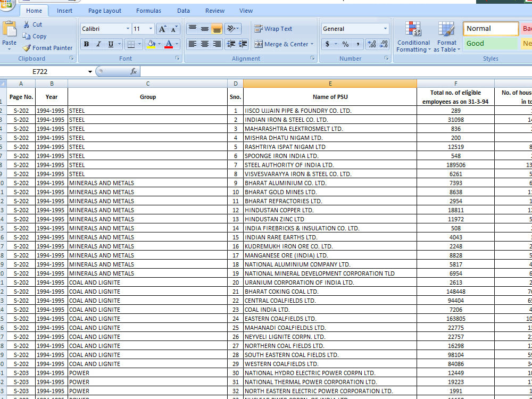The height and width of the screenshot is (399, 532).
Task: Decrease cell indent
Action: coord(231,44)
